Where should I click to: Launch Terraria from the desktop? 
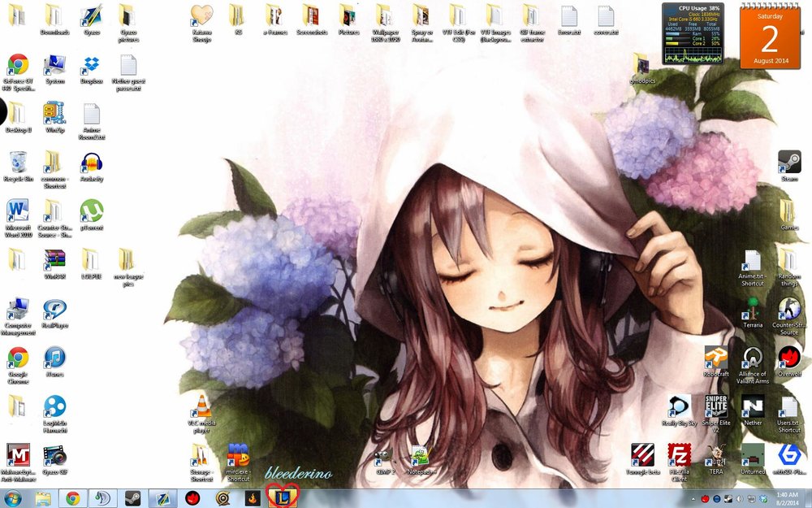coord(753,313)
